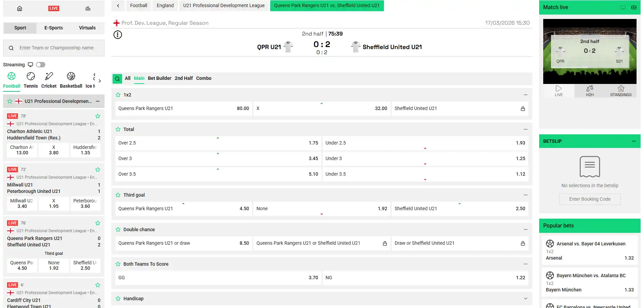Image resolution: width=644 pixels, height=308 pixels.
Task: Open the 2nd Half markets tab
Action: [184, 78]
